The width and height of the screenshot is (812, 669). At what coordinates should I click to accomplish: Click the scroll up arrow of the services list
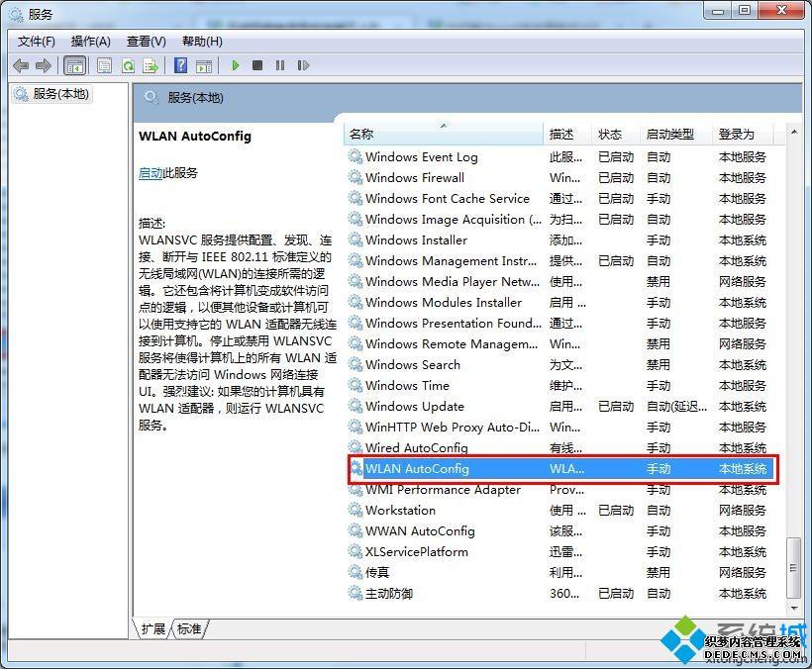(793, 133)
